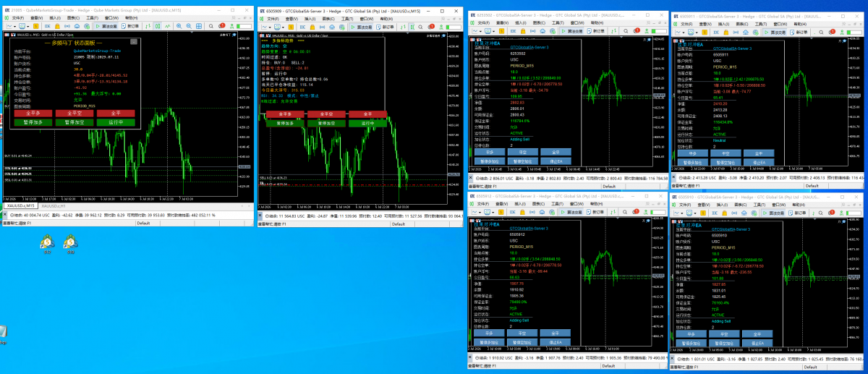Click signals radio icon in 6253502 toolbar
The height and width of the screenshot is (374, 868).
(533, 30)
